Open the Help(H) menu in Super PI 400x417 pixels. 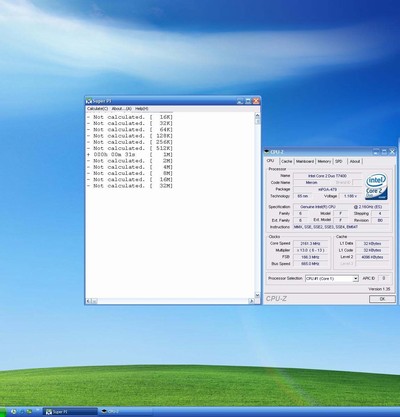click(142, 109)
